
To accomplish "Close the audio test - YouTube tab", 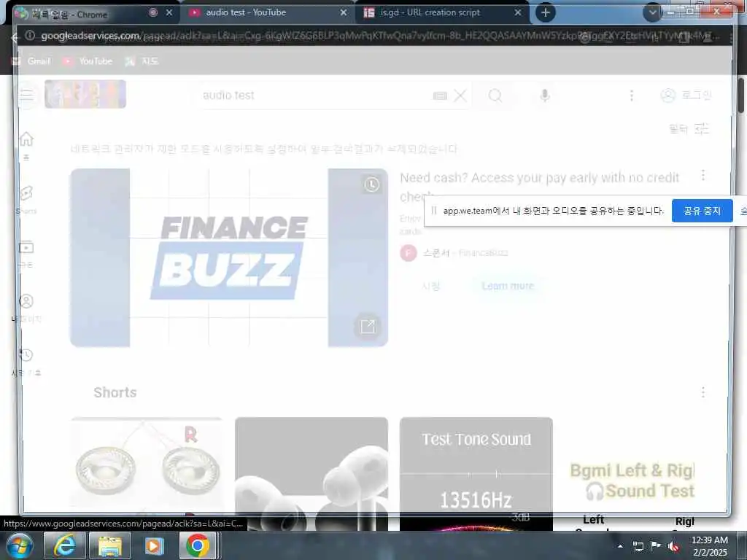I will (344, 13).
